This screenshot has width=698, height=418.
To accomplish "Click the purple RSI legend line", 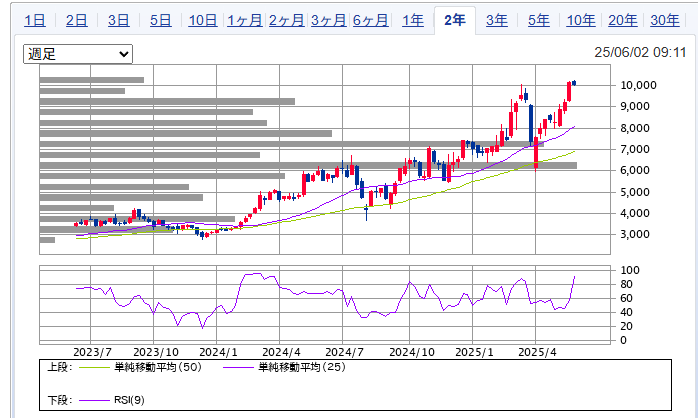I will [94, 400].
